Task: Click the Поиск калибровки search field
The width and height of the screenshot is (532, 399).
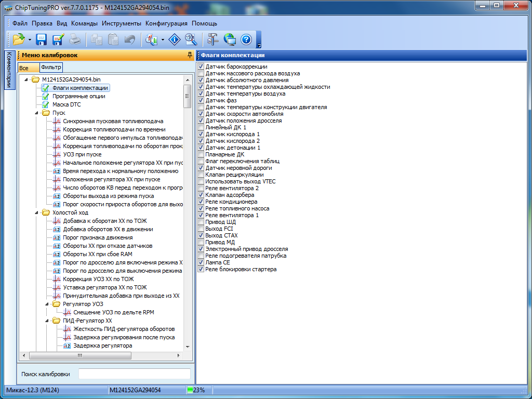Action: 135,374
